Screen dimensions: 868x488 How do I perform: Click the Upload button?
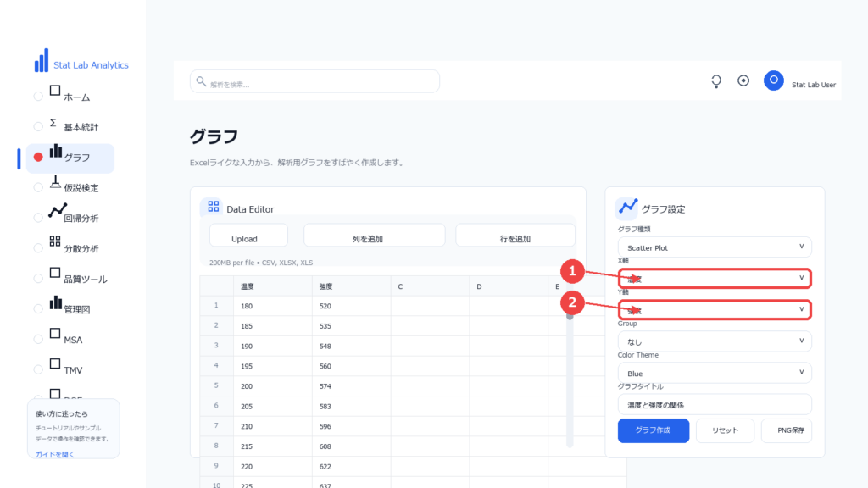point(248,236)
